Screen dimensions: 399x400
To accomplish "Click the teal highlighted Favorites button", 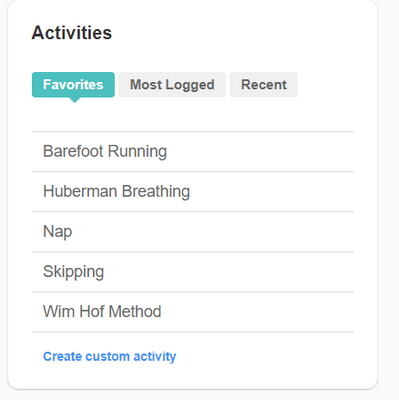I will pyautogui.click(x=73, y=85).
